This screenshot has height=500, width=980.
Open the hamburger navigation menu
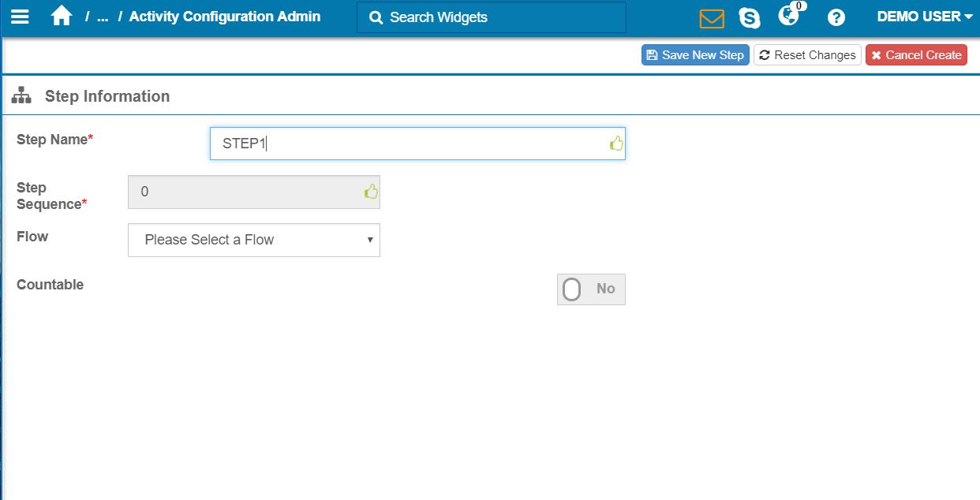[20, 17]
